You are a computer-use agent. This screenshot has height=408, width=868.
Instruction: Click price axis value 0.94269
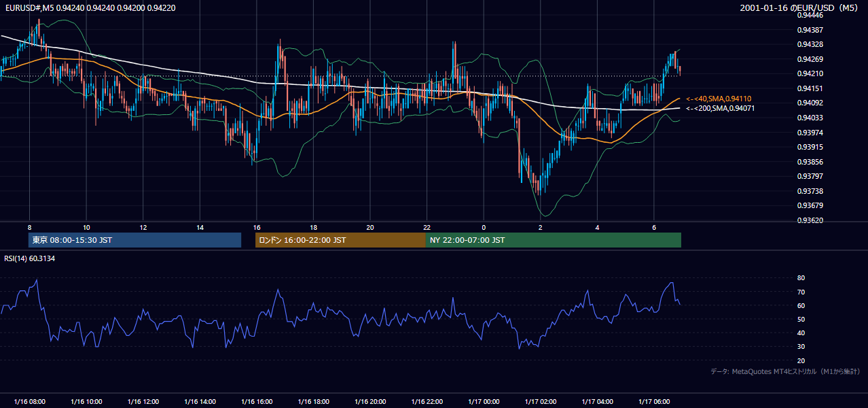coord(810,59)
